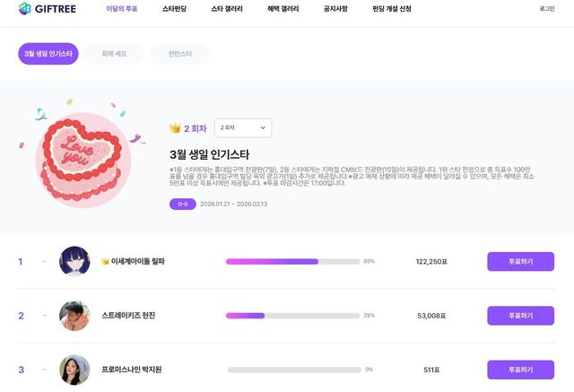Viewport: 574px width, 392px height.
Task: Click 이세계아이돌 릴파's 69% vote progress bar
Action: coord(292,261)
